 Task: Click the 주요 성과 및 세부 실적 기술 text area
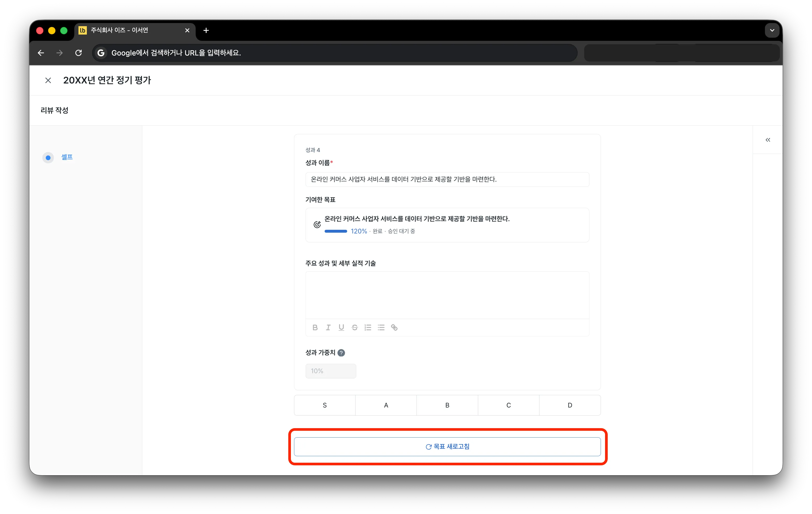[447, 295]
